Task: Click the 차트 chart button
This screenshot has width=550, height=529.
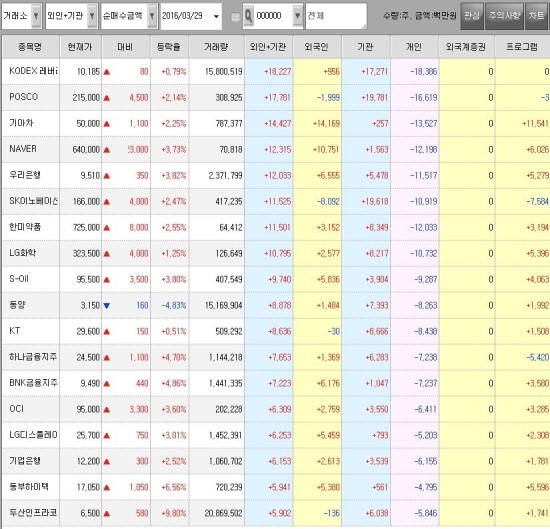Action: point(536,15)
